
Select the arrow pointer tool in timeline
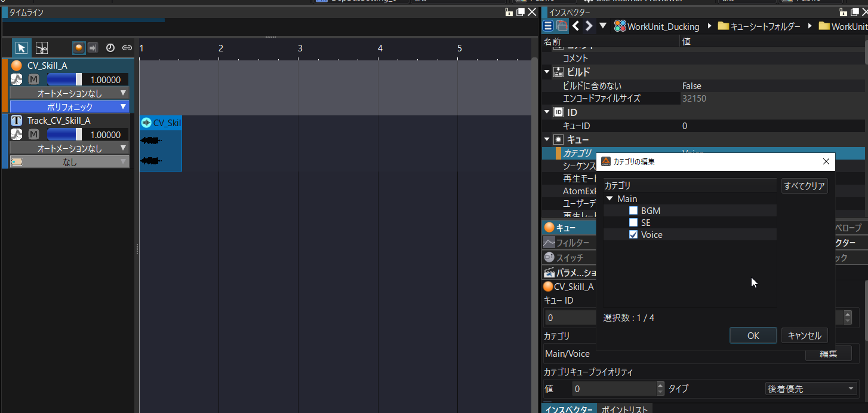pyautogui.click(x=21, y=48)
